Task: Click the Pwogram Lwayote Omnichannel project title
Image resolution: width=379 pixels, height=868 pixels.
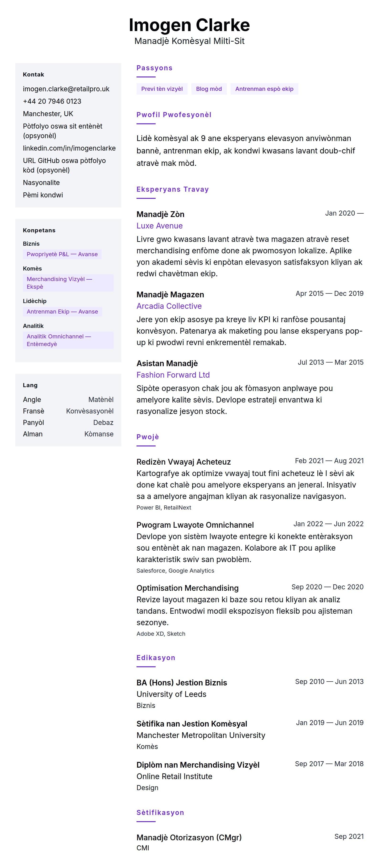Action: click(195, 525)
